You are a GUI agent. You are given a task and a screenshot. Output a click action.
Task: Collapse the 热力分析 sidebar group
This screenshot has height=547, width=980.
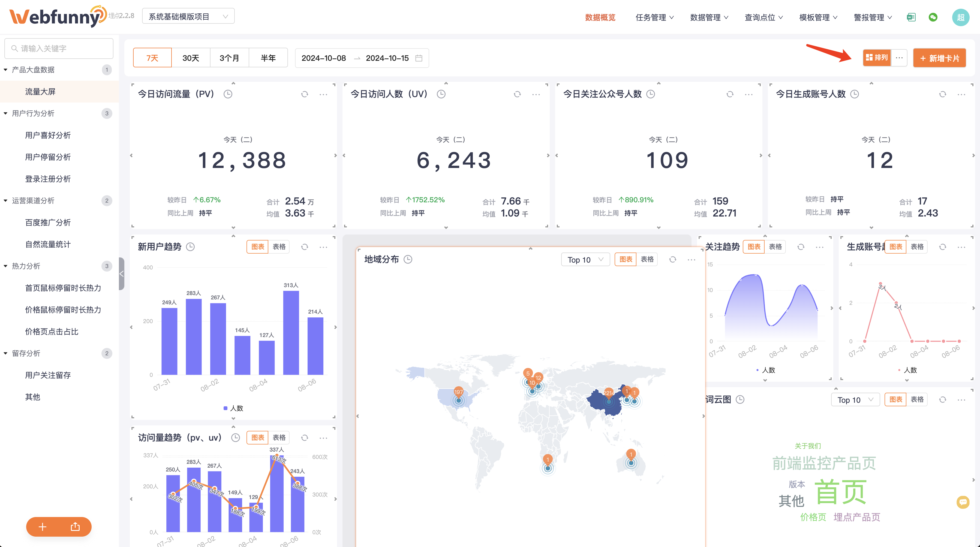[x=5, y=266]
